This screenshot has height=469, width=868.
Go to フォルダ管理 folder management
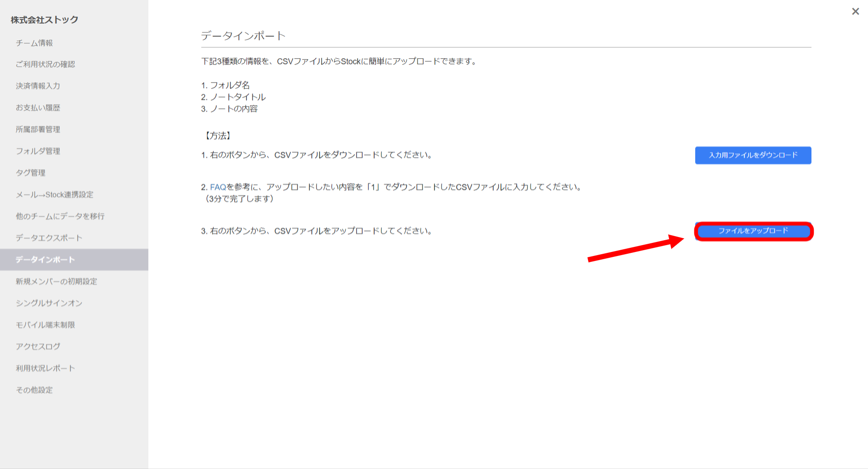click(38, 151)
